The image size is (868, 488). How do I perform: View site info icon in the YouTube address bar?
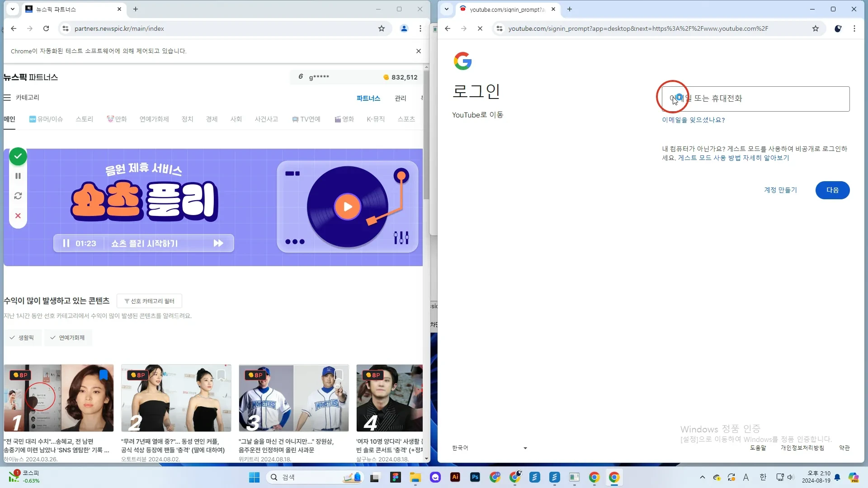tap(500, 28)
